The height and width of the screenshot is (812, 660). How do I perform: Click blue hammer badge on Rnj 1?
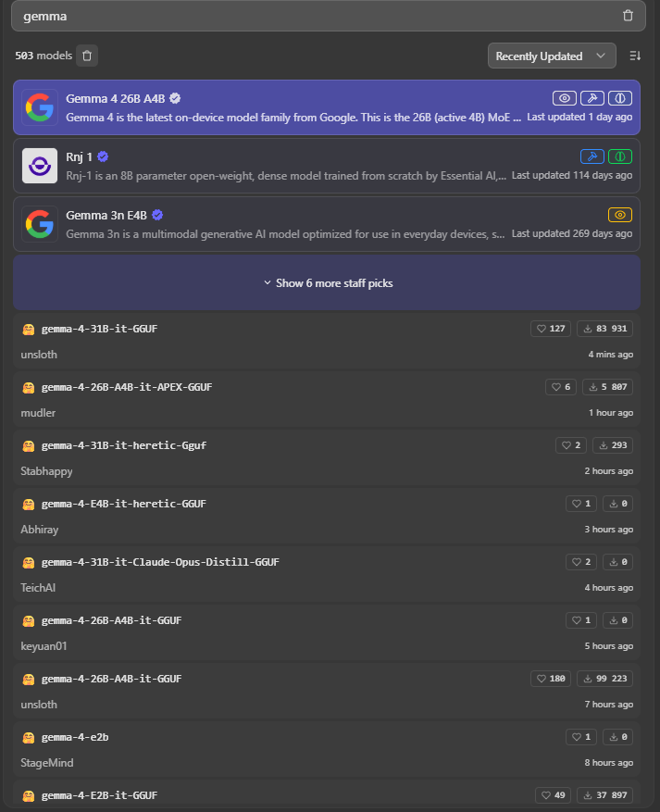(592, 156)
